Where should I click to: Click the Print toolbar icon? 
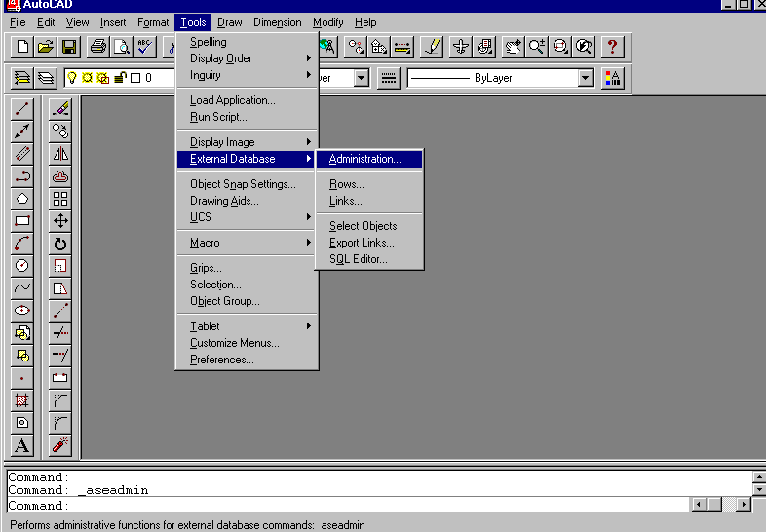pos(98,47)
